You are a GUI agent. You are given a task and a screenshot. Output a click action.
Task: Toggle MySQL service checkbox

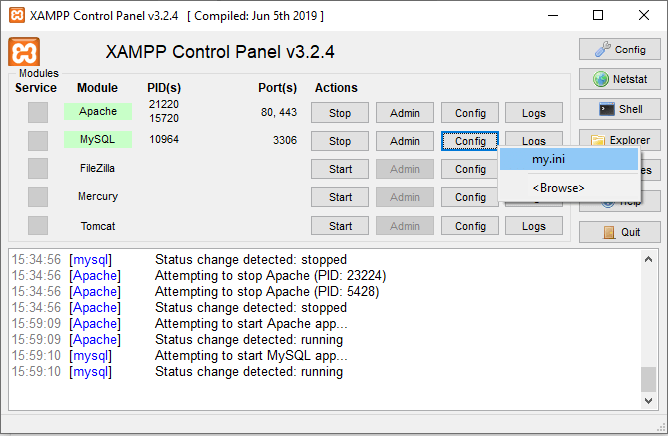click(37, 141)
